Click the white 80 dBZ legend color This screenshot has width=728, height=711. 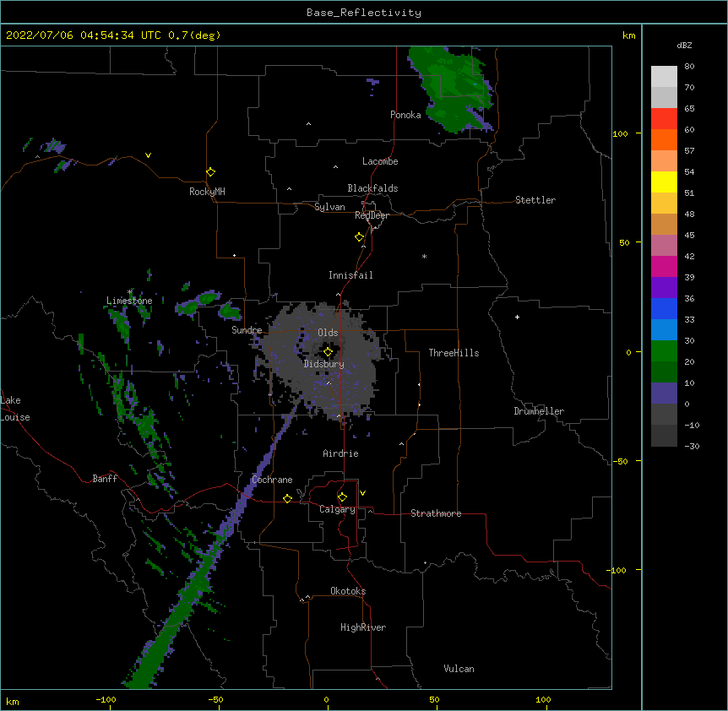coord(664,77)
